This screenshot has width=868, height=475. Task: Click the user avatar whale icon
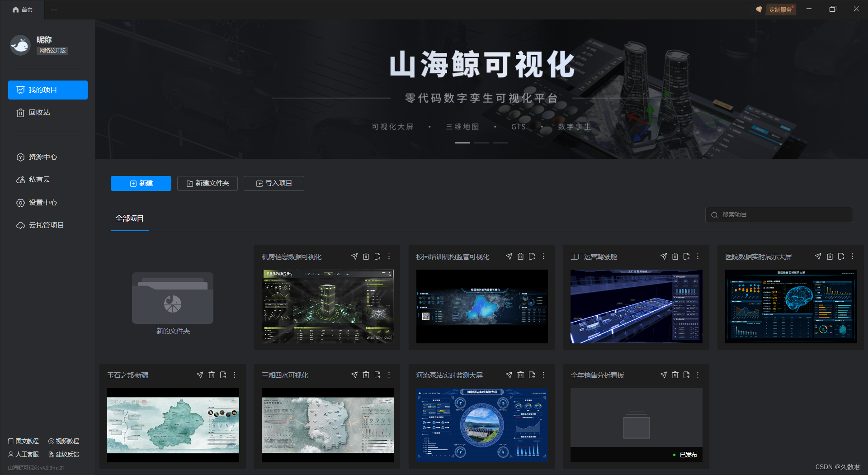[20, 45]
